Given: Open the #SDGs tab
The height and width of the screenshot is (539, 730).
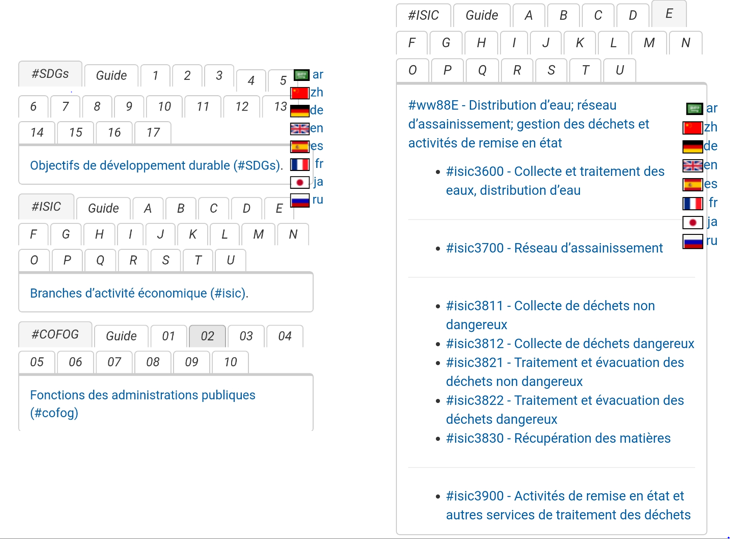Looking at the screenshot, I should pos(50,74).
